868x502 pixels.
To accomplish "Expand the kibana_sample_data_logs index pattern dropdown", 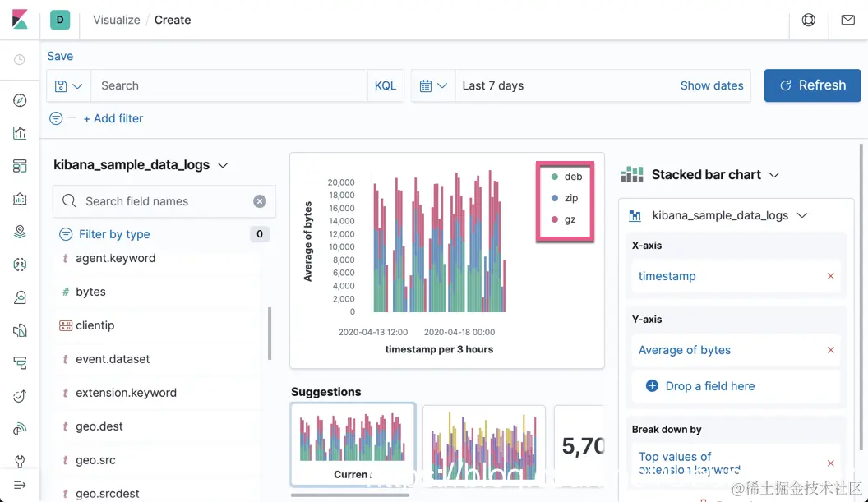I will (x=141, y=165).
